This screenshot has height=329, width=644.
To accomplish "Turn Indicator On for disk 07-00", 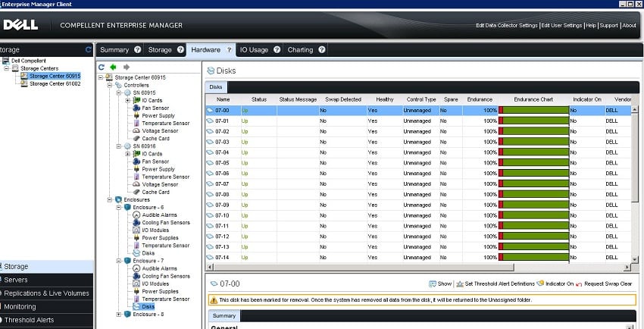I will 555,284.
